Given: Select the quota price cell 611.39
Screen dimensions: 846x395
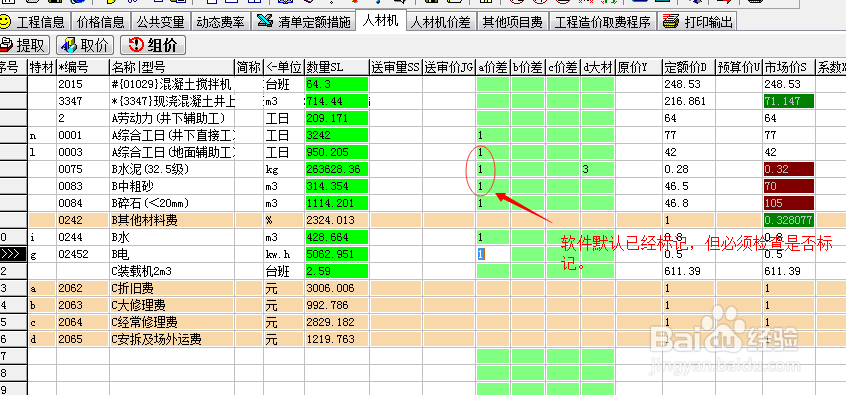Looking at the screenshot, I should 688,271.
